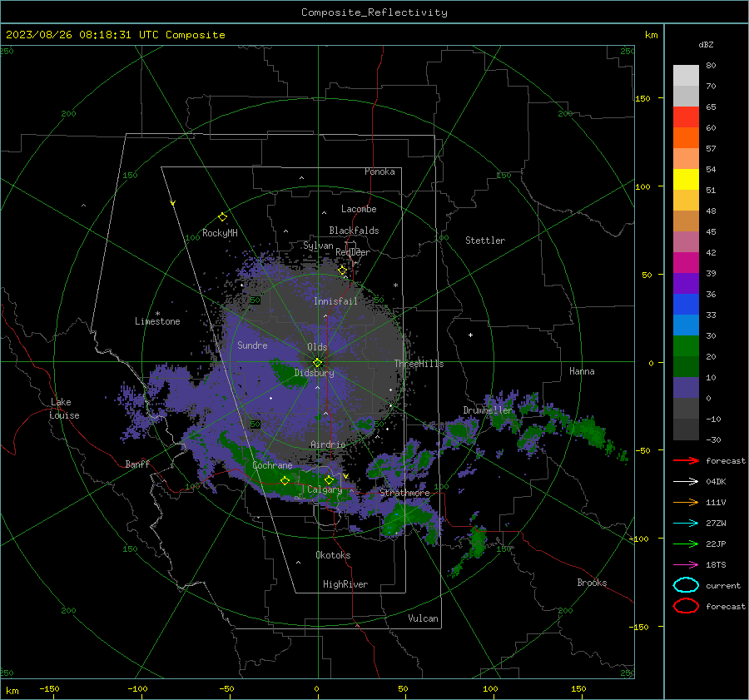Screen dimensions: 749x700
Task: Click the Lacombe town label
Action: [359, 209]
